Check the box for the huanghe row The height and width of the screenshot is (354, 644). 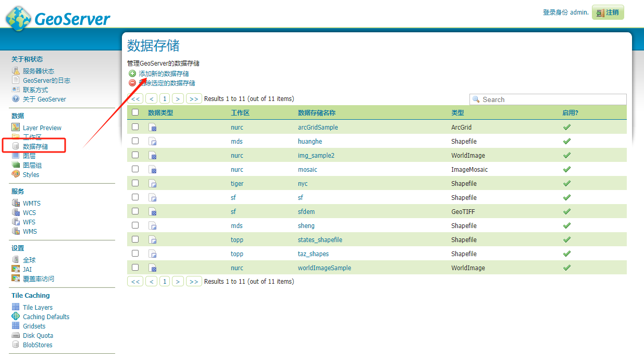point(135,141)
